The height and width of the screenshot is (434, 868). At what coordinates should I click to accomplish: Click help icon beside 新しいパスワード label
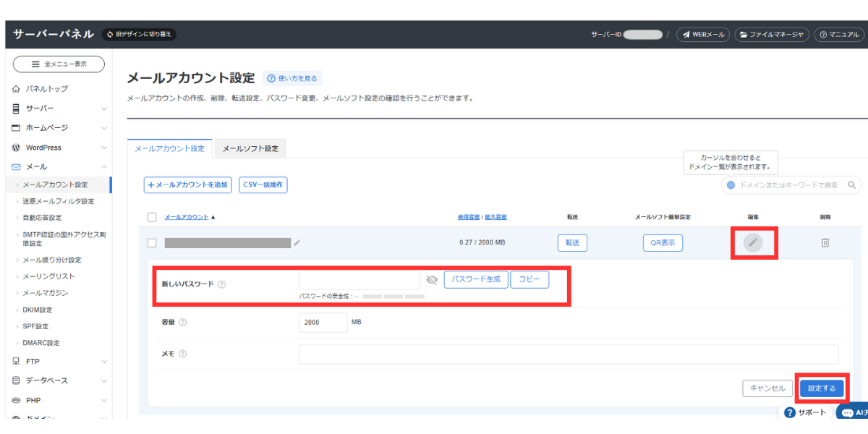221,284
